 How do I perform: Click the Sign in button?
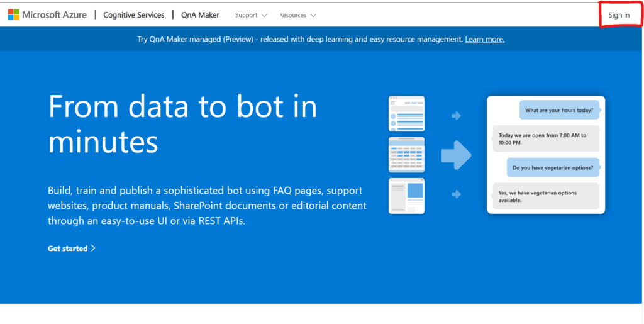(619, 15)
